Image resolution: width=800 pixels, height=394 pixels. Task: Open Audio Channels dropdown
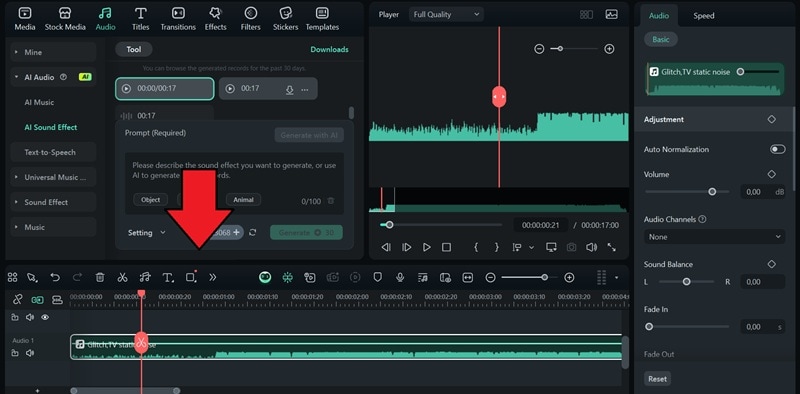click(x=714, y=237)
